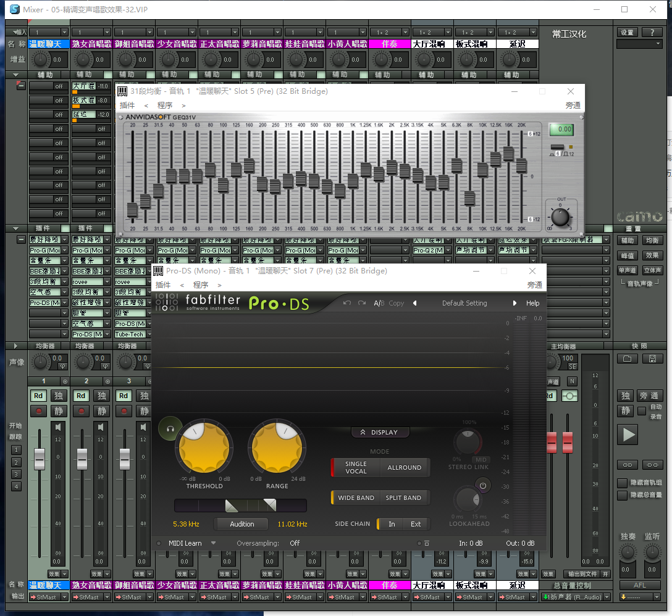This screenshot has height=616, width=672.
Task: Click the mixer 设置 button
Action: coord(627,33)
